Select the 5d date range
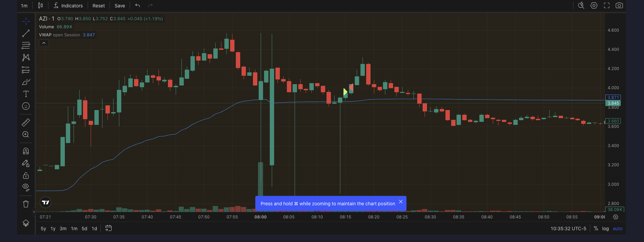This screenshot has width=644, height=242. [84, 229]
